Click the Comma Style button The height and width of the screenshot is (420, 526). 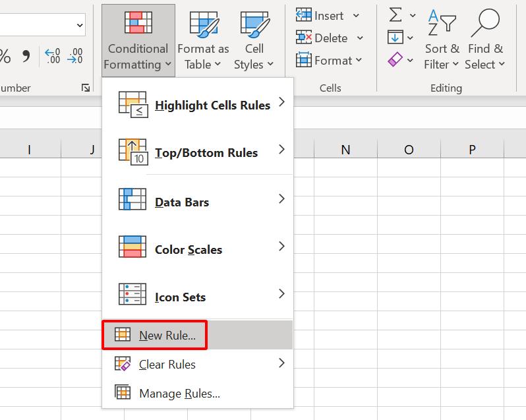[26, 56]
